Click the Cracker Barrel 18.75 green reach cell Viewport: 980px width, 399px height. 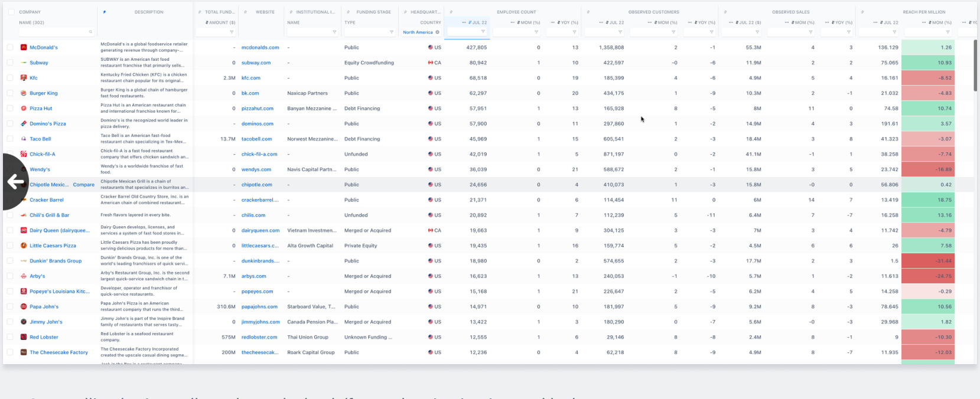point(929,200)
